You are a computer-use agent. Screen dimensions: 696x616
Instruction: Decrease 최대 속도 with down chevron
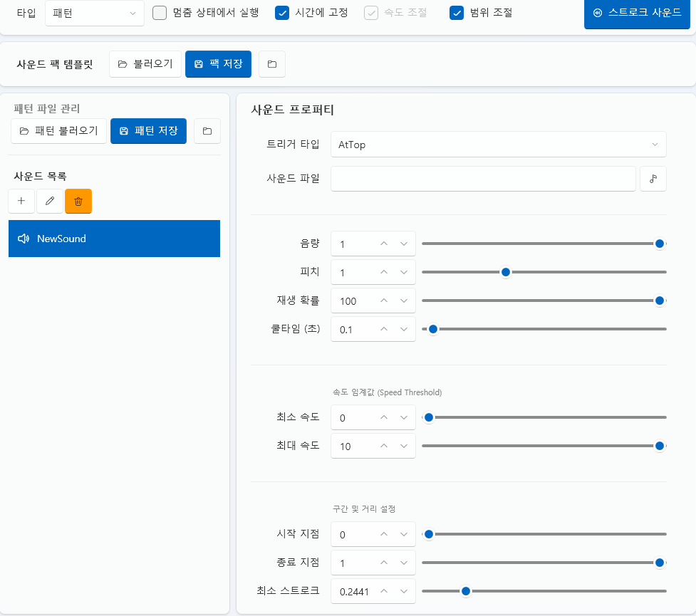[x=403, y=447]
